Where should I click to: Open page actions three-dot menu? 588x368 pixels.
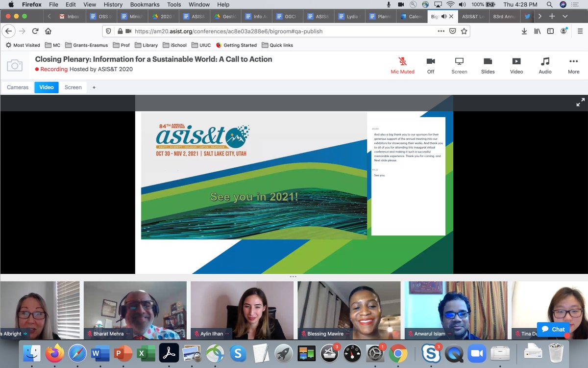coord(441,31)
